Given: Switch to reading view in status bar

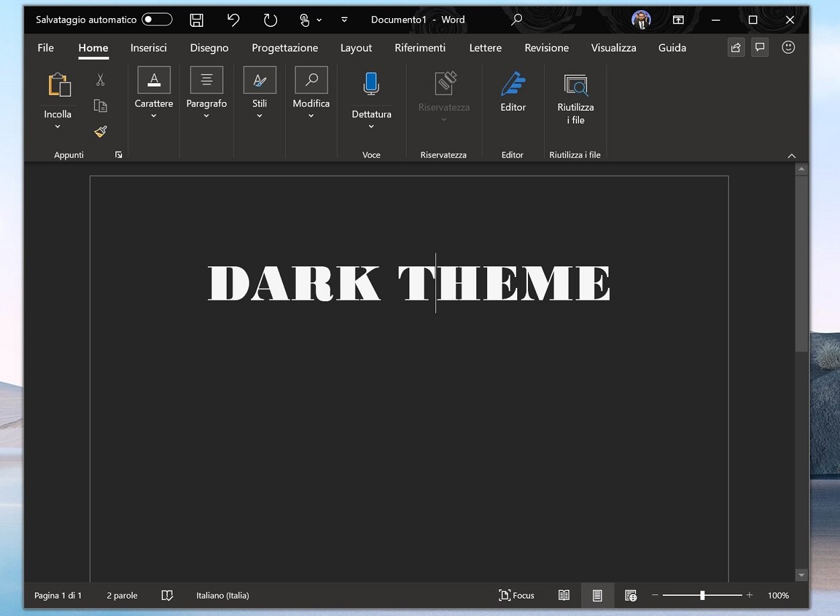Looking at the screenshot, I should [564, 595].
